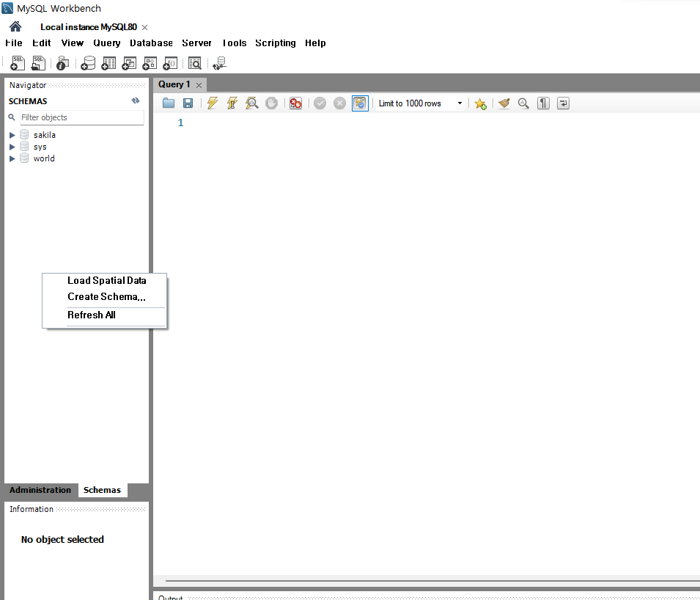Create a new SQL tab for queries
Viewport: 700px width, 600px height.
(18, 63)
